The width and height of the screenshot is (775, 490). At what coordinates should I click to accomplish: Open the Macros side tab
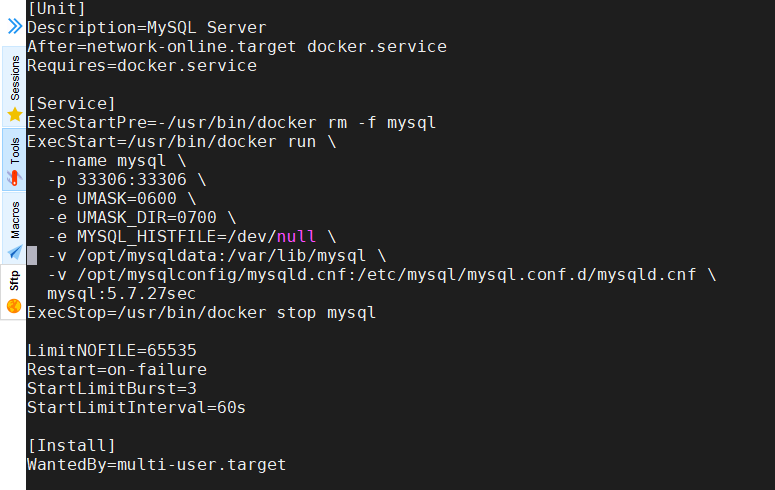[14, 228]
